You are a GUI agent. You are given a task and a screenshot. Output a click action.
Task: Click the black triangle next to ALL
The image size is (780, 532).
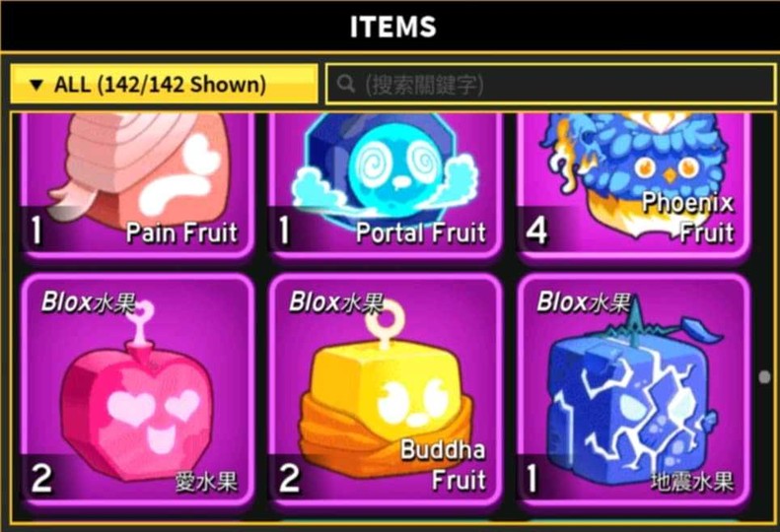tap(35, 85)
